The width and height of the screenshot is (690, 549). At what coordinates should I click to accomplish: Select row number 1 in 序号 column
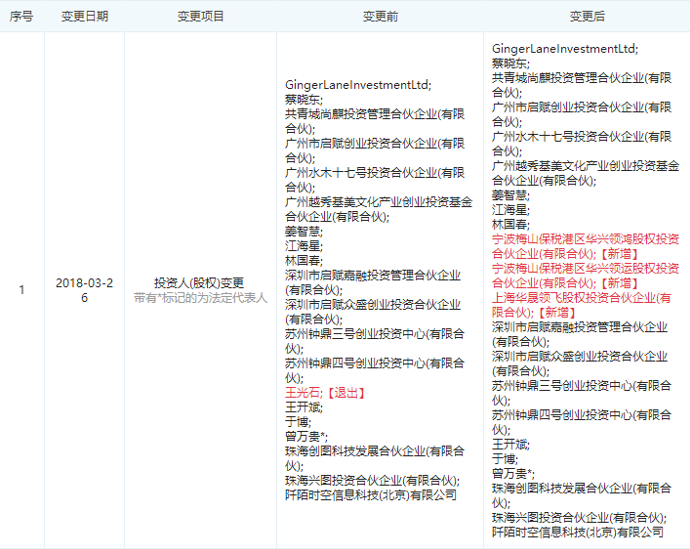click(21, 290)
